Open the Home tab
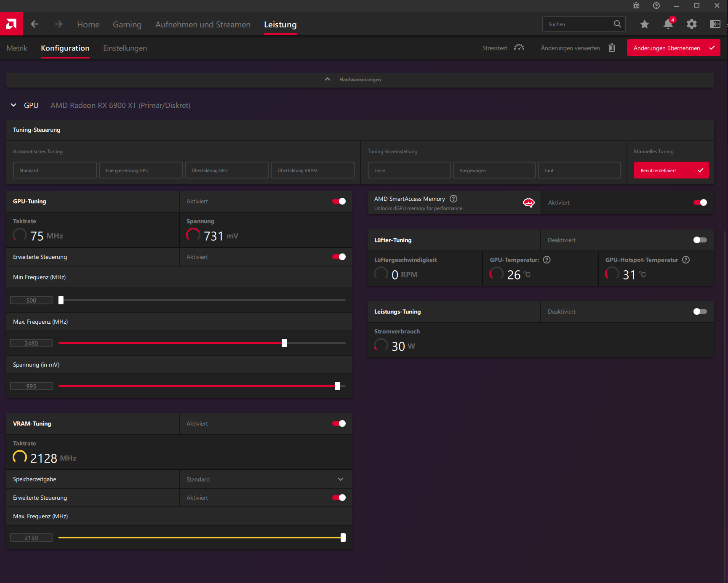Image resolution: width=728 pixels, height=583 pixels. pyautogui.click(x=88, y=24)
